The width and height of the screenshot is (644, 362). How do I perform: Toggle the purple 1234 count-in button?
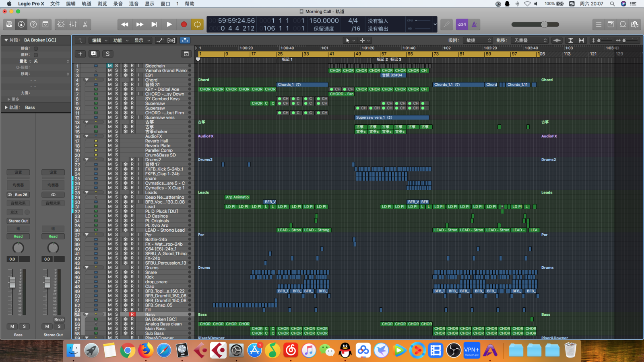pyautogui.click(x=462, y=25)
